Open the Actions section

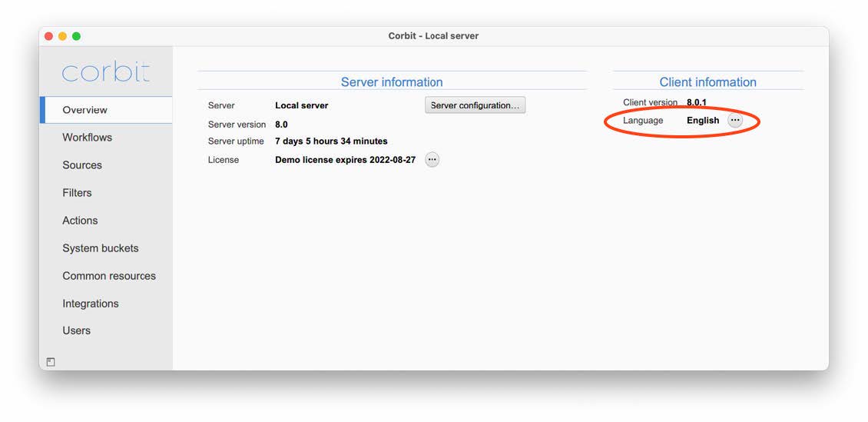click(x=80, y=221)
